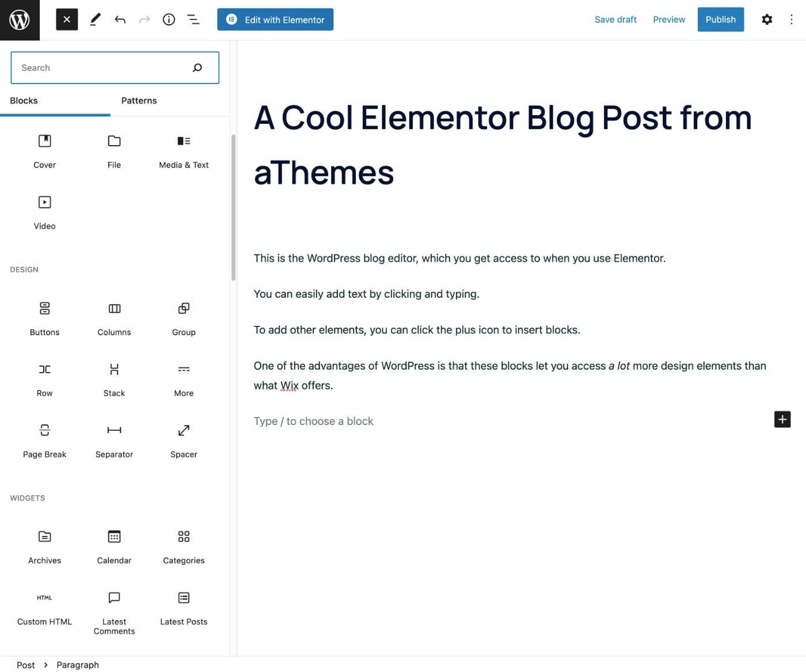This screenshot has height=672, width=806.
Task: Click the Undo arrow
Action: click(x=120, y=20)
